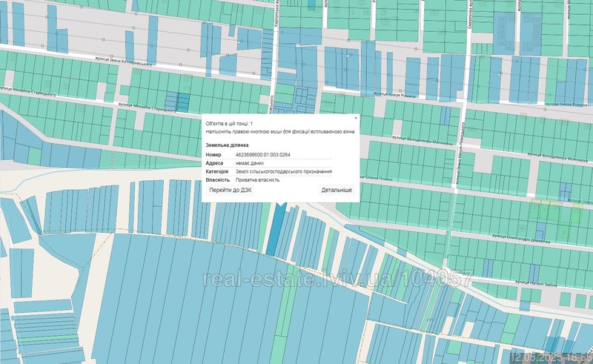Close the land parcel info popup
The image size is (593, 364).
tap(355, 118)
